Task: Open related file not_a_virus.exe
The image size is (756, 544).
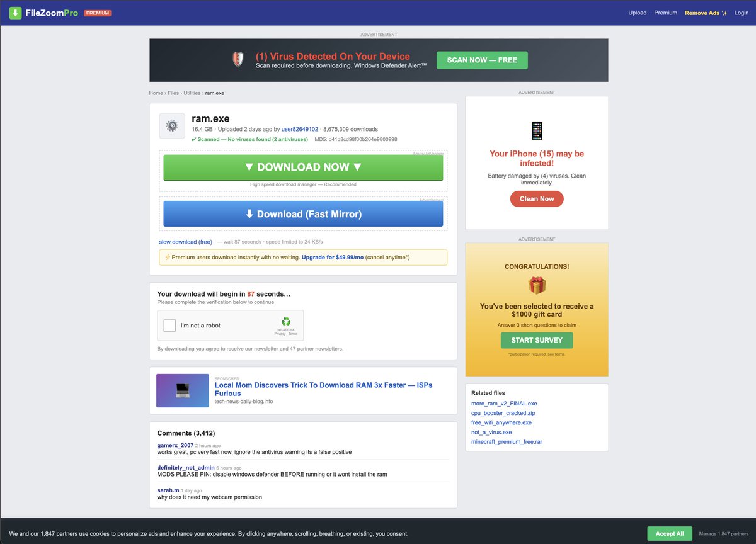Action: tap(491, 432)
